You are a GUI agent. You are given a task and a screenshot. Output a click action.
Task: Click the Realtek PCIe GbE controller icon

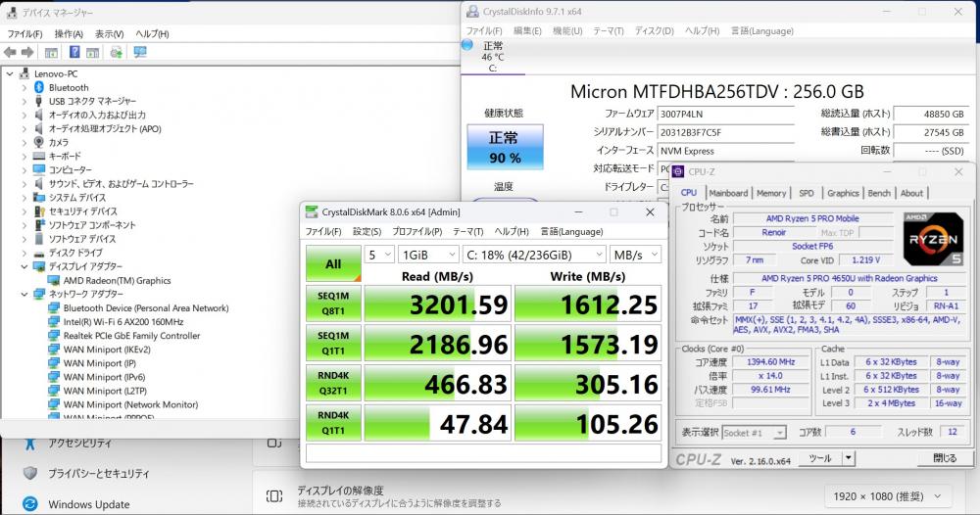coord(54,335)
